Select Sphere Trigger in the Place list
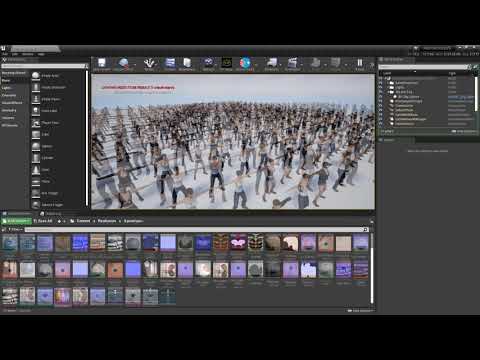The height and width of the screenshot is (360, 480). [58, 204]
